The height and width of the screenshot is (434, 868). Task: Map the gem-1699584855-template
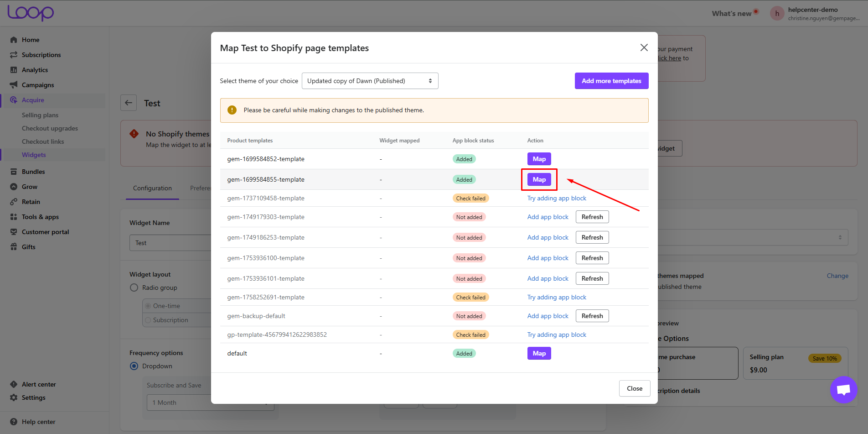(x=539, y=179)
